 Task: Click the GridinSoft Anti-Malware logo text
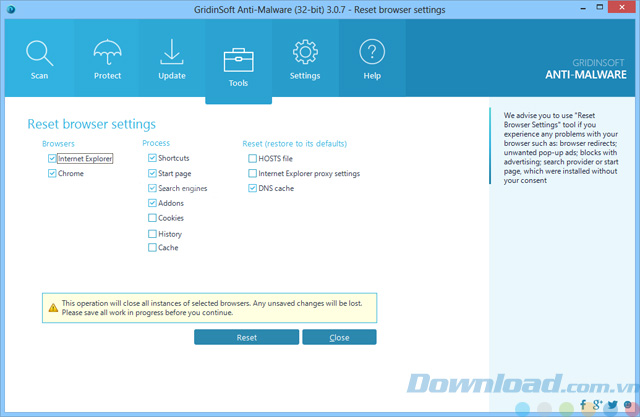[585, 66]
